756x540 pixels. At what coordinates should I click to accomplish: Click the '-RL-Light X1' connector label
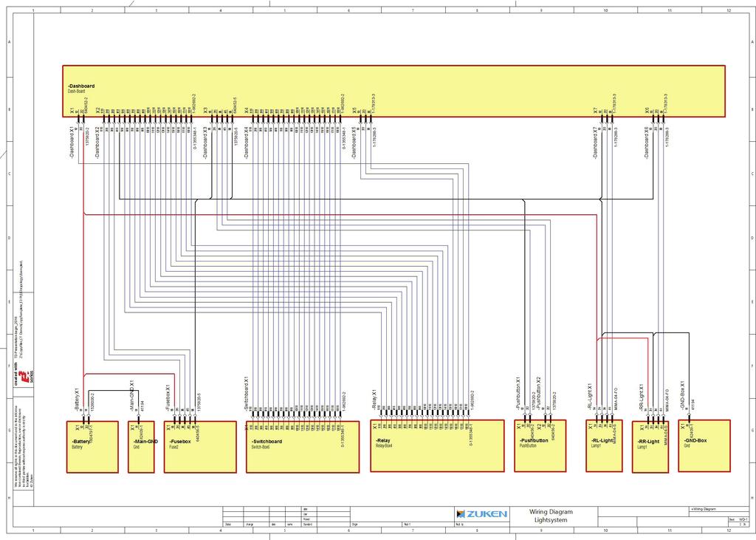590,397
